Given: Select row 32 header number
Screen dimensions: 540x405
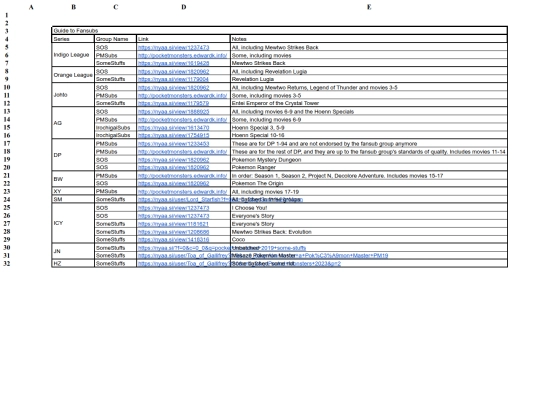Looking at the screenshot, I should tap(7, 263).
